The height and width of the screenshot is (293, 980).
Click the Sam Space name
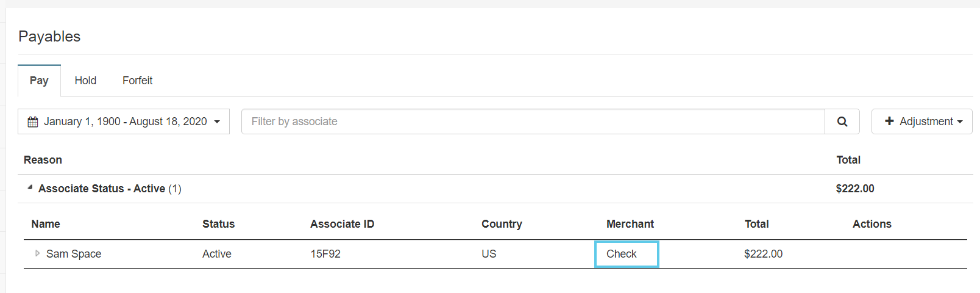(74, 254)
